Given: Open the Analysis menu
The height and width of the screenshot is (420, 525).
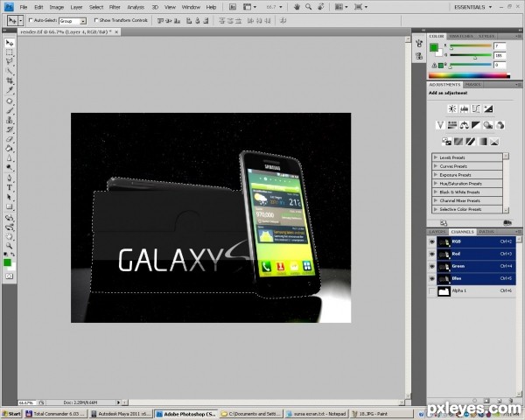Looking at the screenshot, I should pos(136,7).
